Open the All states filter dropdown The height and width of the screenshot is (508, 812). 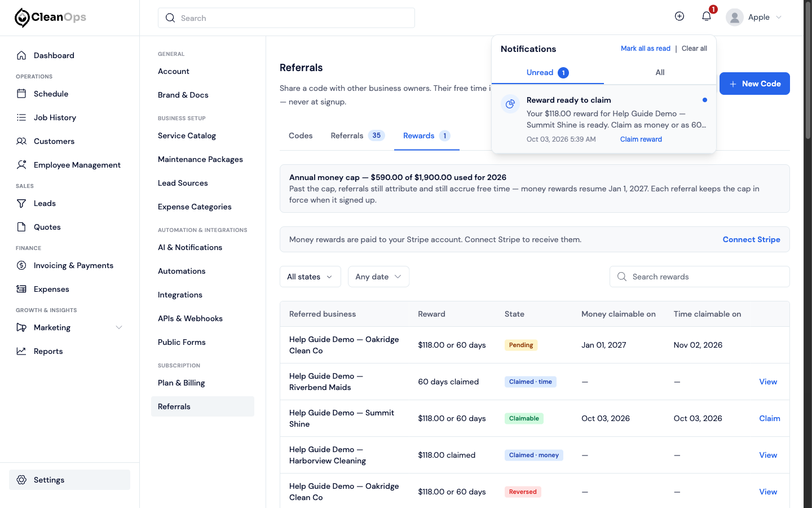pos(310,277)
